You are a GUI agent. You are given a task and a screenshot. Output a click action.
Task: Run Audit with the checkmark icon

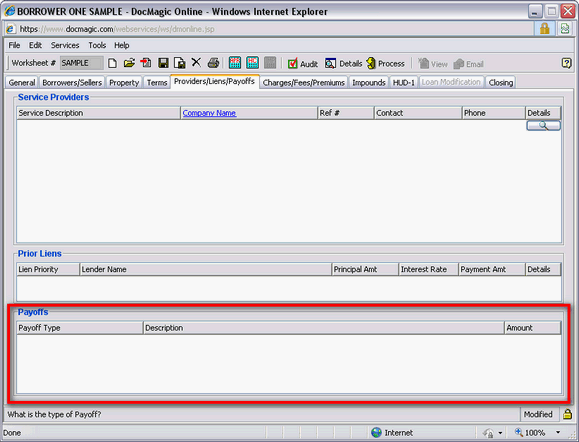pyautogui.click(x=303, y=64)
